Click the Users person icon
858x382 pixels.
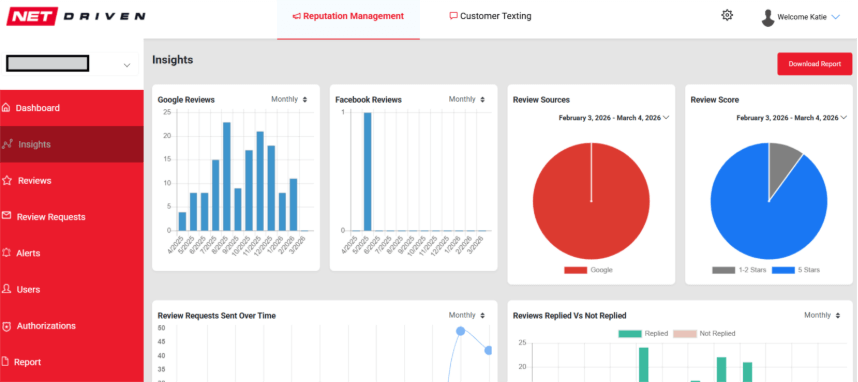coord(7,289)
